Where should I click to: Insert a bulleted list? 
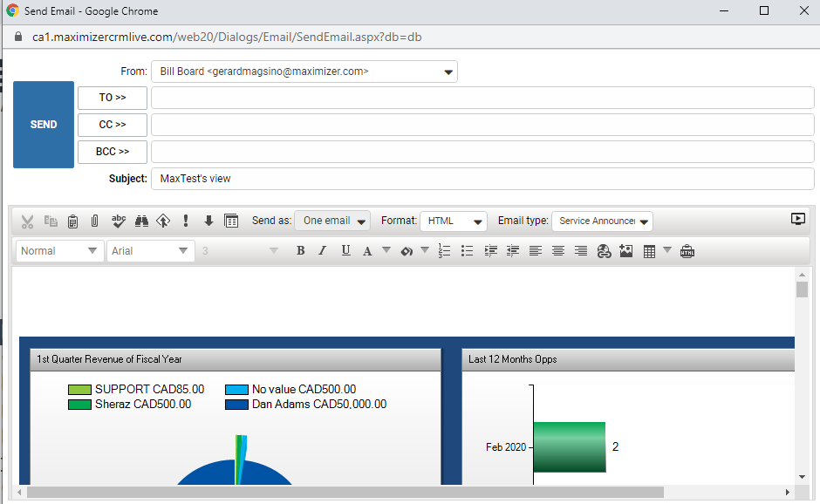pyautogui.click(x=467, y=251)
